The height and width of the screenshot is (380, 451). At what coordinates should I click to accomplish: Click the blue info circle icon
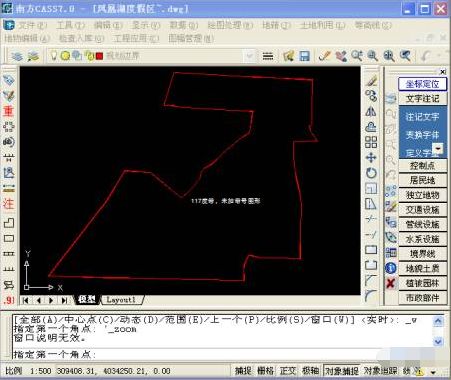[x=391, y=268]
